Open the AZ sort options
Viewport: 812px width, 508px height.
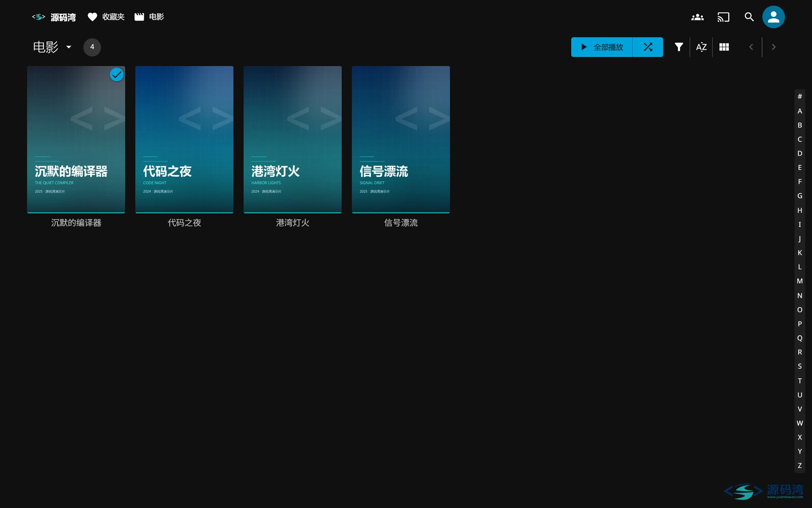click(701, 47)
